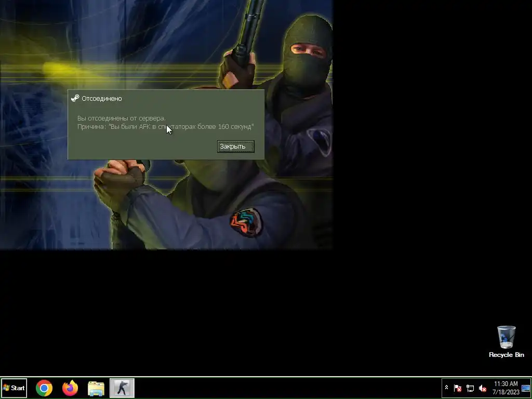The image size is (532, 399).
Task: Close the disconnected dialog with Закрыть
Action: tap(235, 147)
